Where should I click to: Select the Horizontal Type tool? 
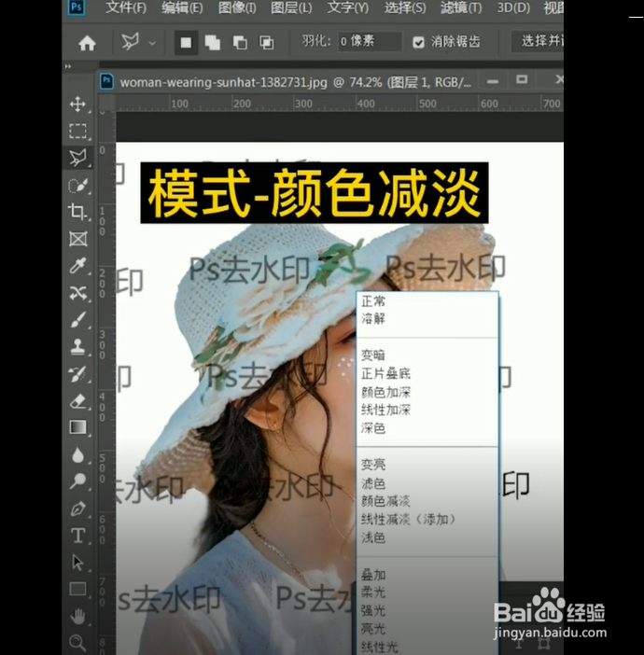(x=77, y=536)
